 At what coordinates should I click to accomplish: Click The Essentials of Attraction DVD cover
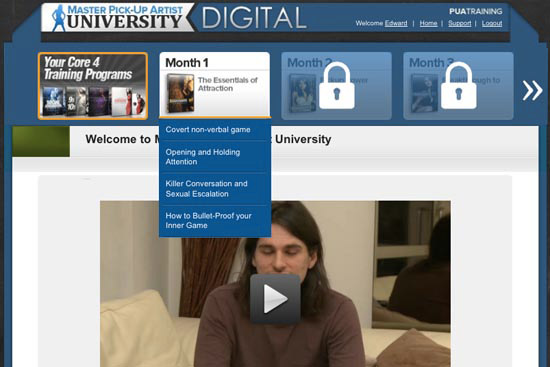pyautogui.click(x=180, y=93)
